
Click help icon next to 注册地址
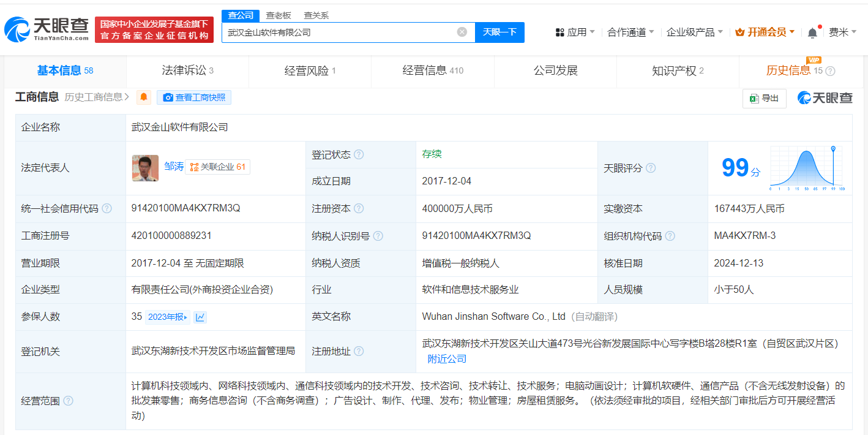point(359,351)
